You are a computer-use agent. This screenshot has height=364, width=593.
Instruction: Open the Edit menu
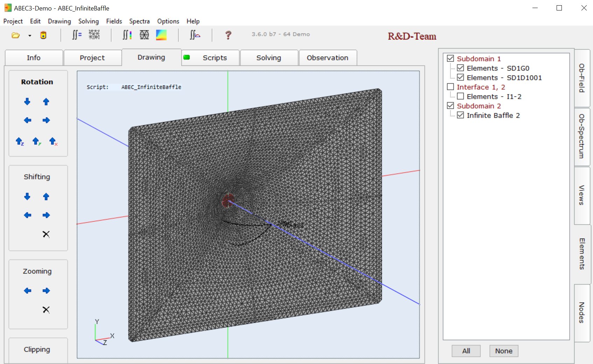click(35, 21)
